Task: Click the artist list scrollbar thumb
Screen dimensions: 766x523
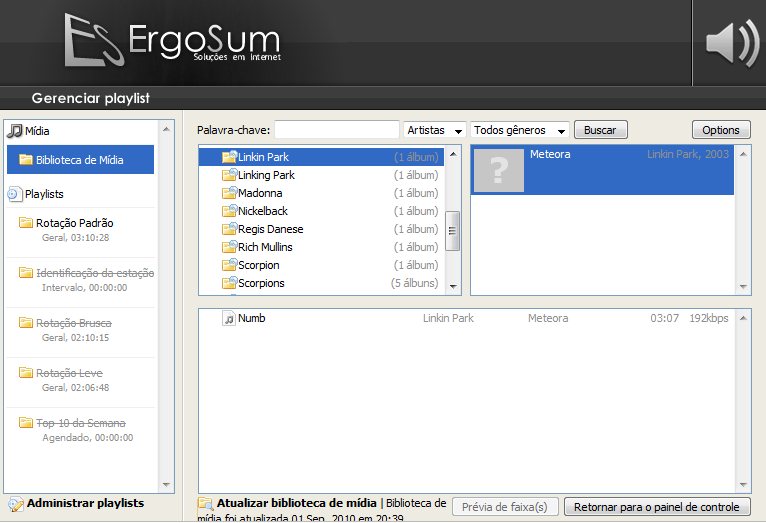Action: pyautogui.click(x=452, y=231)
